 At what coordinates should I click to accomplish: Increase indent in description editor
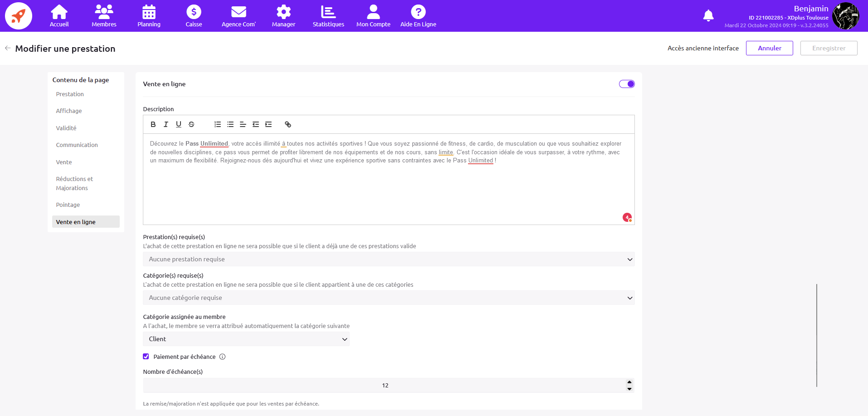(268, 124)
